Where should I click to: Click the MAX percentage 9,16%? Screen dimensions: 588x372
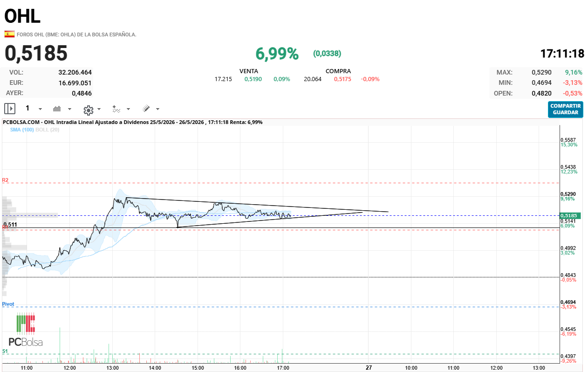[574, 72]
